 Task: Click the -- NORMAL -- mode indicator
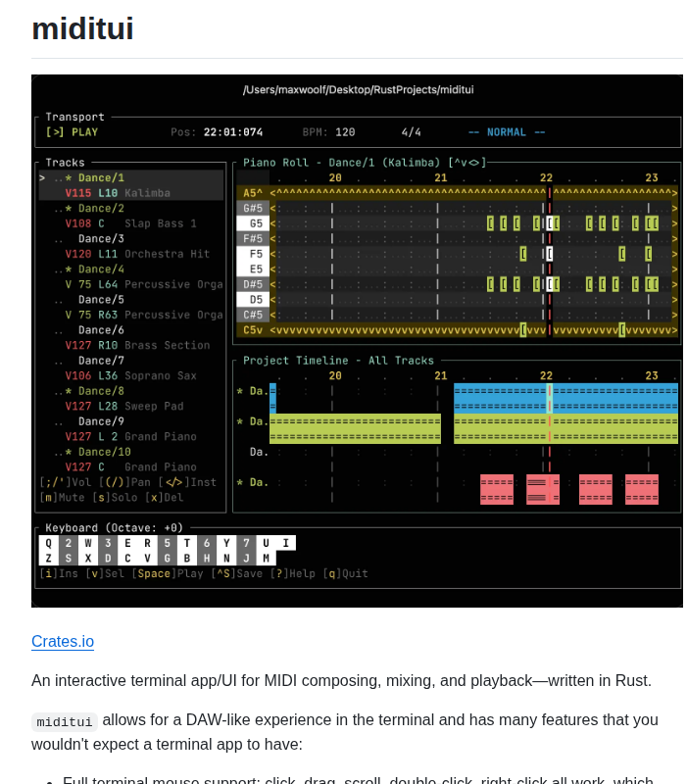pyautogui.click(x=506, y=132)
